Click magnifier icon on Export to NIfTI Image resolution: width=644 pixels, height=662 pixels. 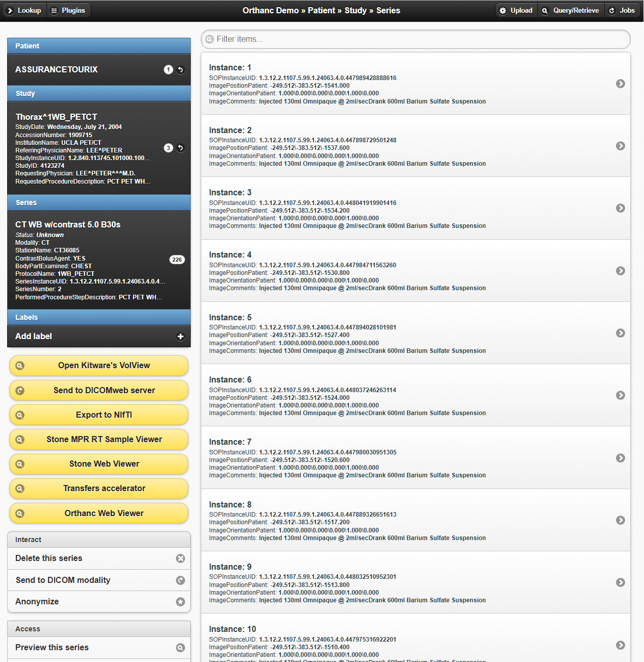tap(20, 415)
